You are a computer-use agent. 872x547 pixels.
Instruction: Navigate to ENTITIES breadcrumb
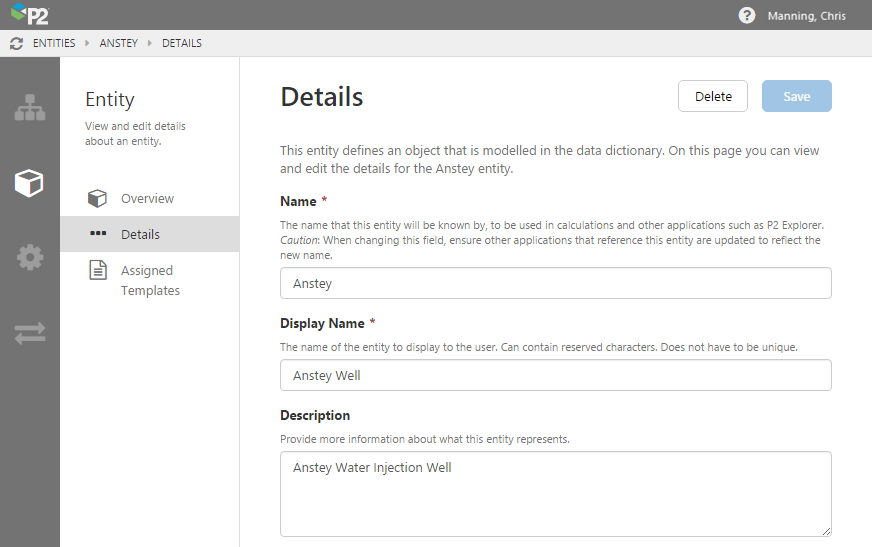(54, 43)
